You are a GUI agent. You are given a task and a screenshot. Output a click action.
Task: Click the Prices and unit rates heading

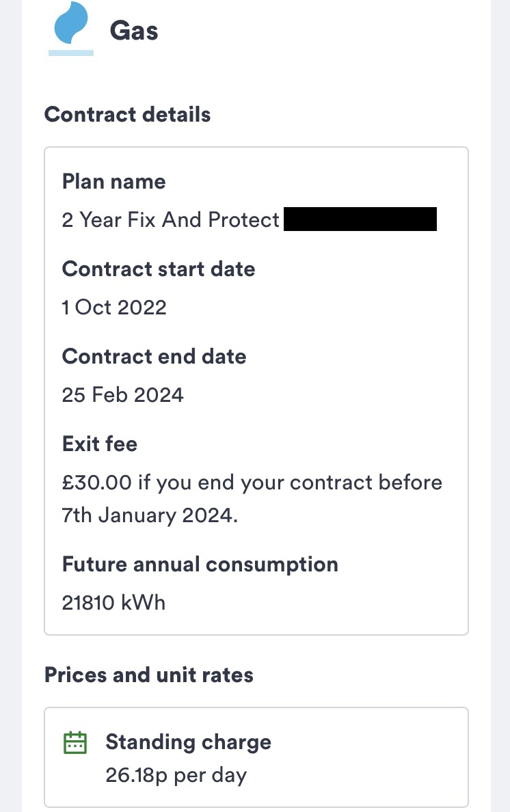tap(148, 675)
